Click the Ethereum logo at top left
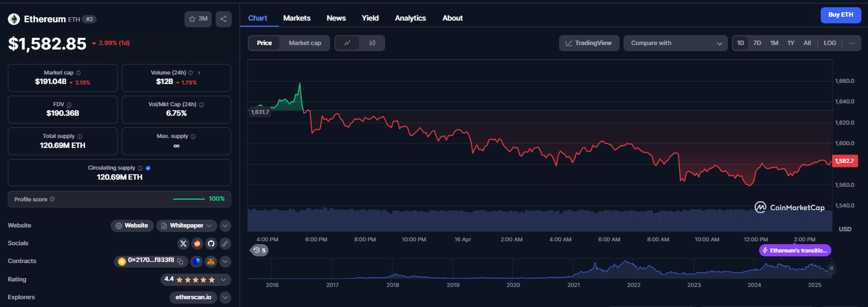The image size is (868, 307). 14,19
